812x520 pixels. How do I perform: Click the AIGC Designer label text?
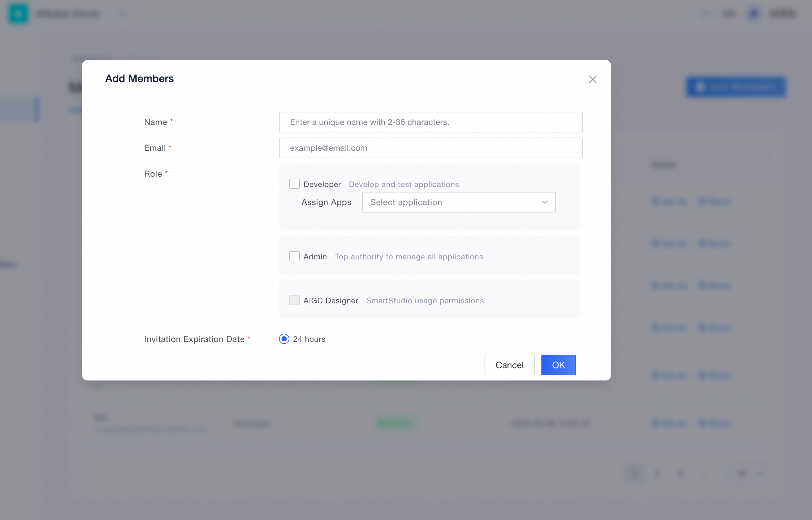pyautogui.click(x=330, y=300)
